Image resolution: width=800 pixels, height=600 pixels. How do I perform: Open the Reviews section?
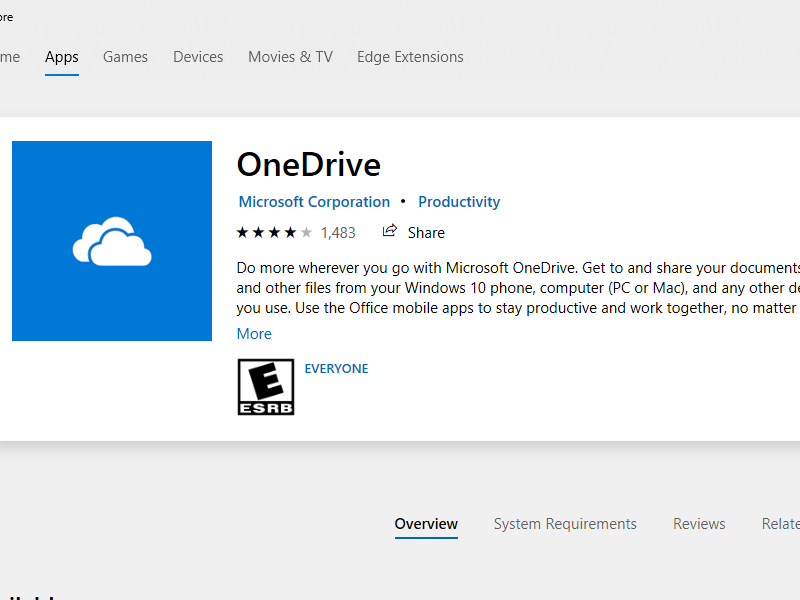click(699, 523)
